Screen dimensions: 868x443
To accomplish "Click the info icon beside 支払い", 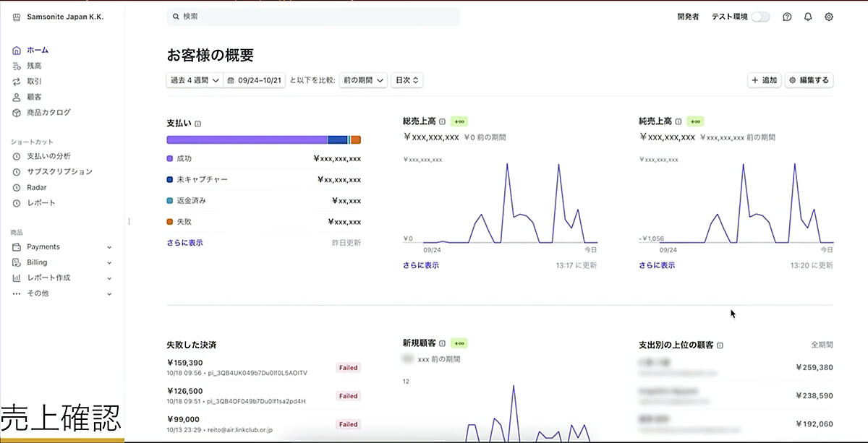I will (198, 124).
